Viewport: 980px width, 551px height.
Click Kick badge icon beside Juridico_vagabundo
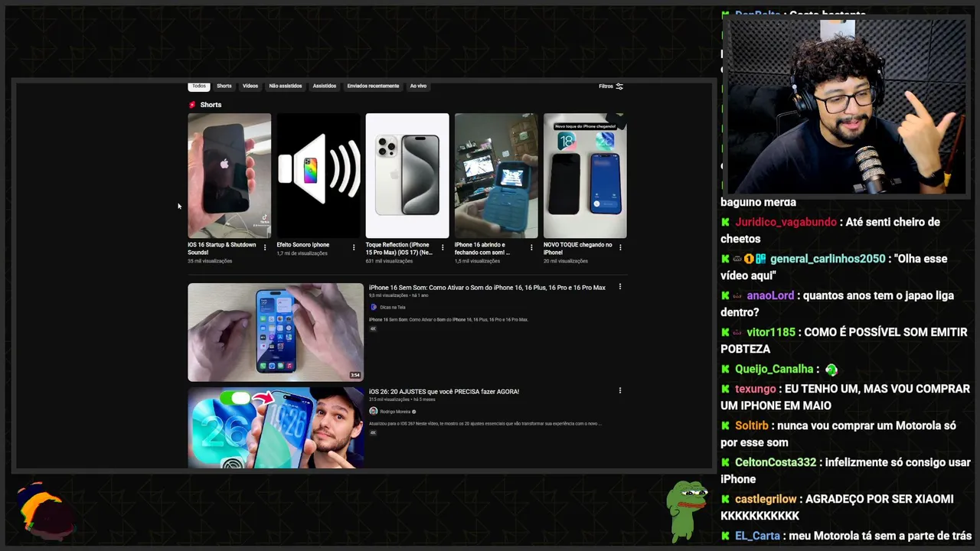click(x=725, y=222)
